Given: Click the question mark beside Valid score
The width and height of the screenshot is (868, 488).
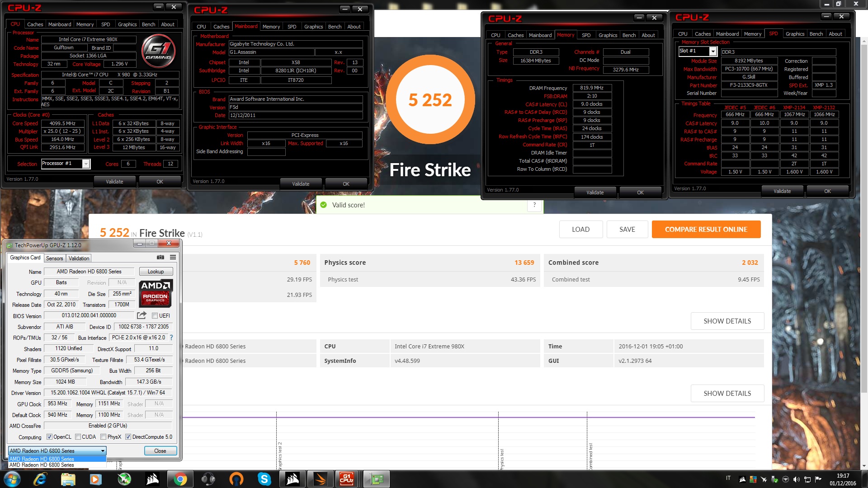Looking at the screenshot, I should coord(534,205).
